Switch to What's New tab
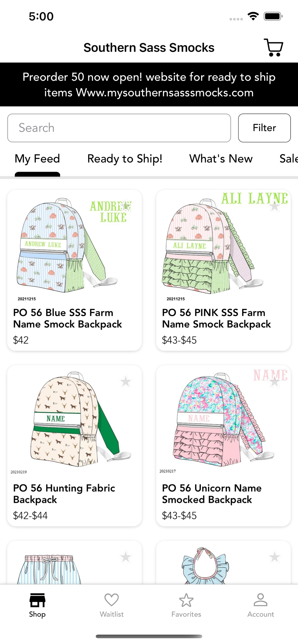Viewport: 298px width, 644px height. coord(221,159)
